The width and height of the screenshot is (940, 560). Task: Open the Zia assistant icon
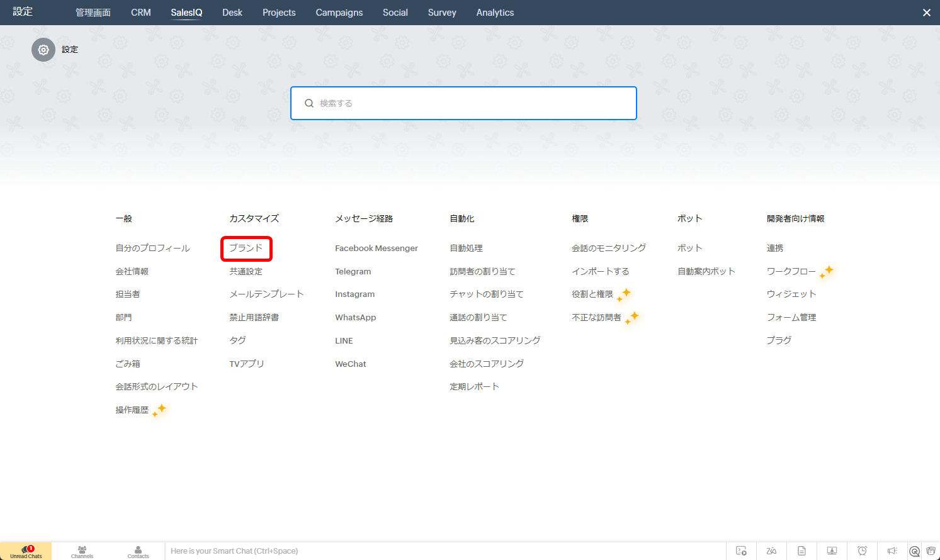click(x=771, y=551)
